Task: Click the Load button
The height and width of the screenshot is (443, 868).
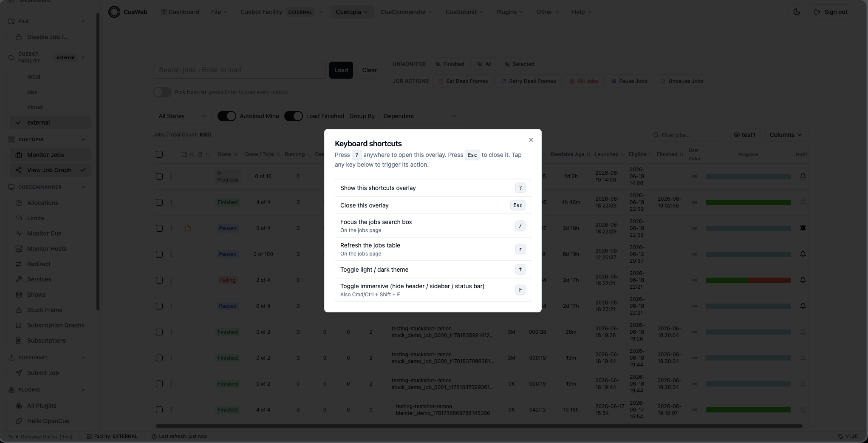Action: (x=341, y=70)
